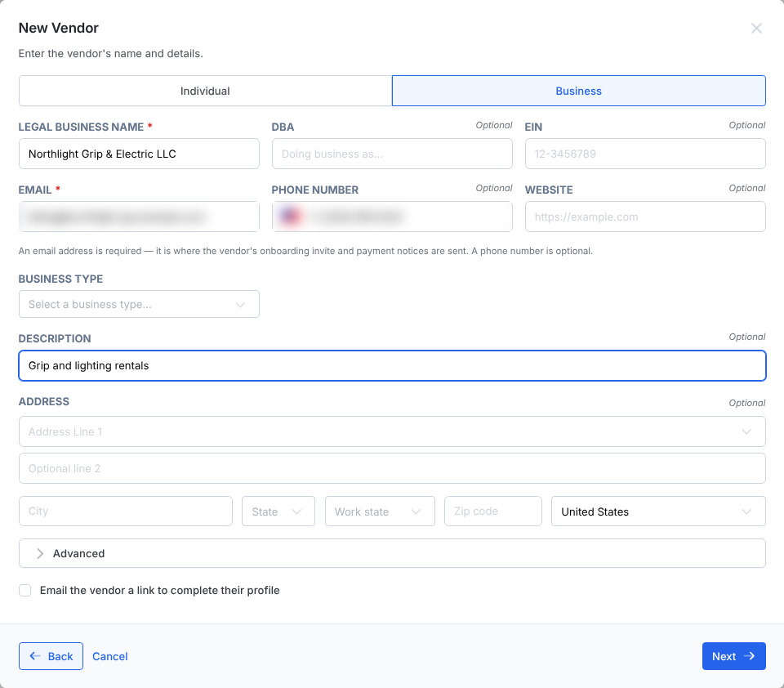
Task: Edit the Legal Business Name field
Action: tap(139, 154)
